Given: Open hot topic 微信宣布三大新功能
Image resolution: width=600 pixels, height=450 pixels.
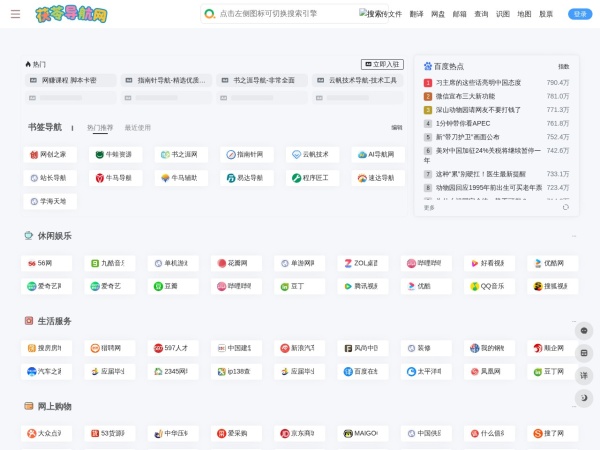Looking at the screenshot, I should pyautogui.click(x=465, y=96).
